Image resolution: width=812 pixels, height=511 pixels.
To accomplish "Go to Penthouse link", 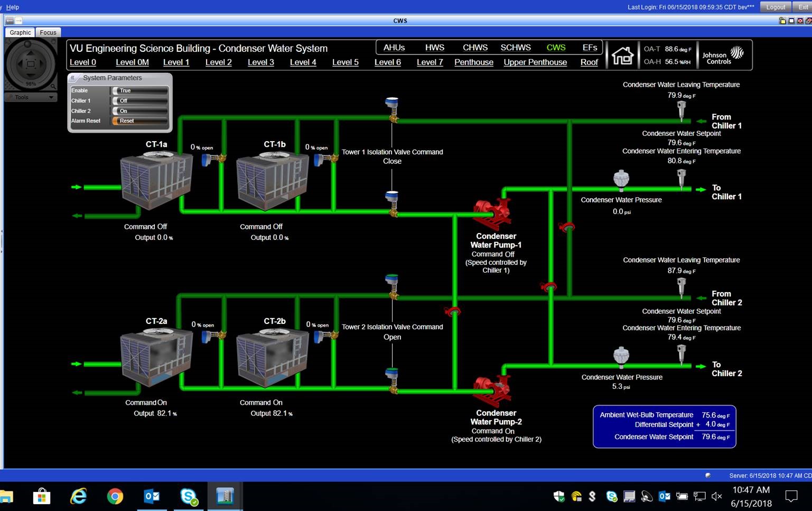I will pyautogui.click(x=474, y=62).
